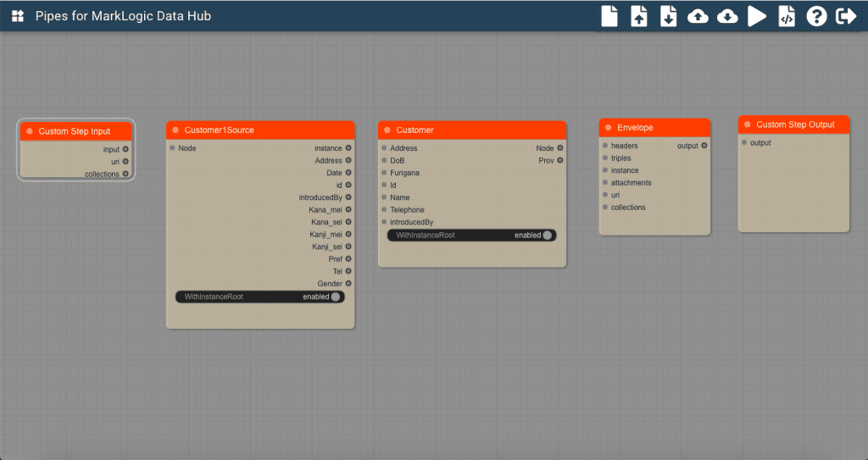Select the Custom Step Output title bar

pyautogui.click(x=795, y=125)
